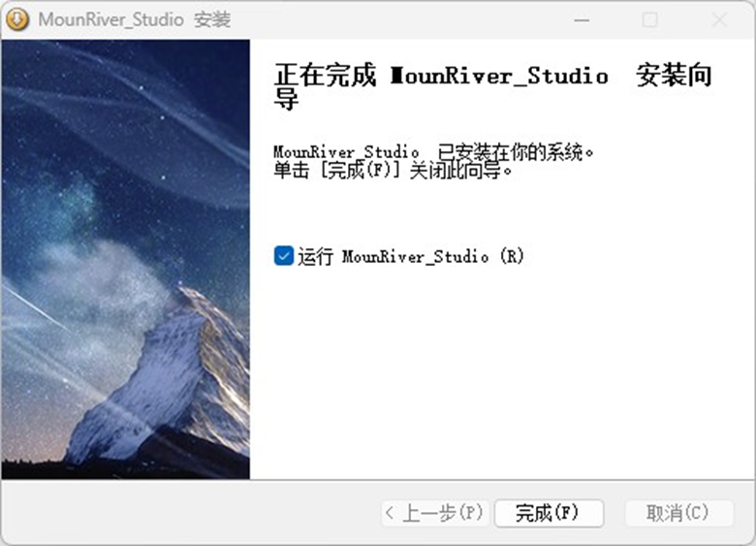Image resolution: width=756 pixels, height=546 pixels.
Task: Click the text 单击 [完成(F)] 关闭此向导
Action: pos(393,171)
